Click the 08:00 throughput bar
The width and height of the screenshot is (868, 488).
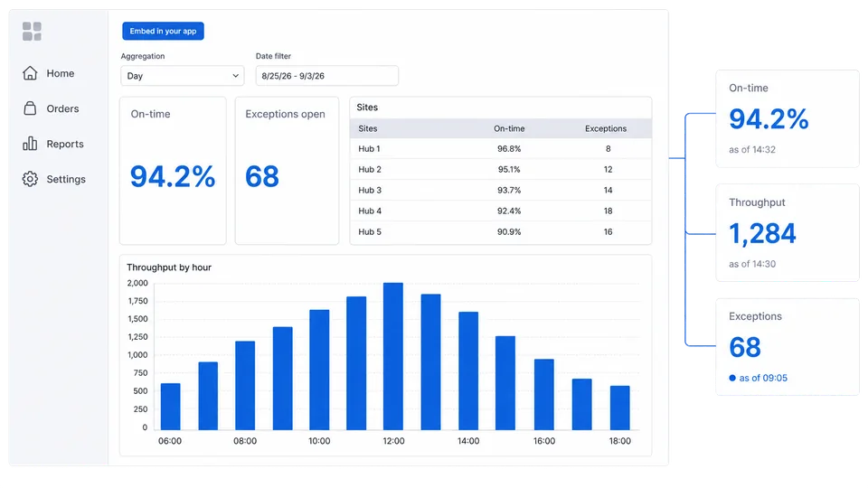click(x=245, y=386)
